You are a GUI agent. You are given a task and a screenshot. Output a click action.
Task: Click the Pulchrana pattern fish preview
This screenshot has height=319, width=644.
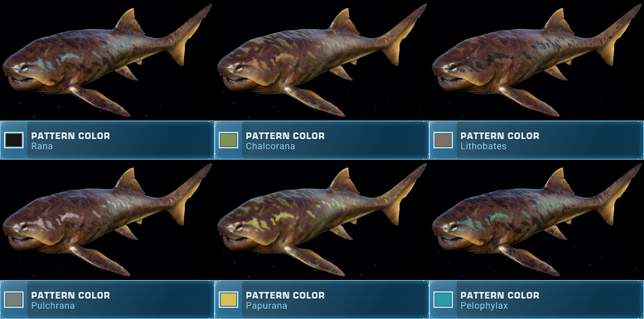pos(107,220)
